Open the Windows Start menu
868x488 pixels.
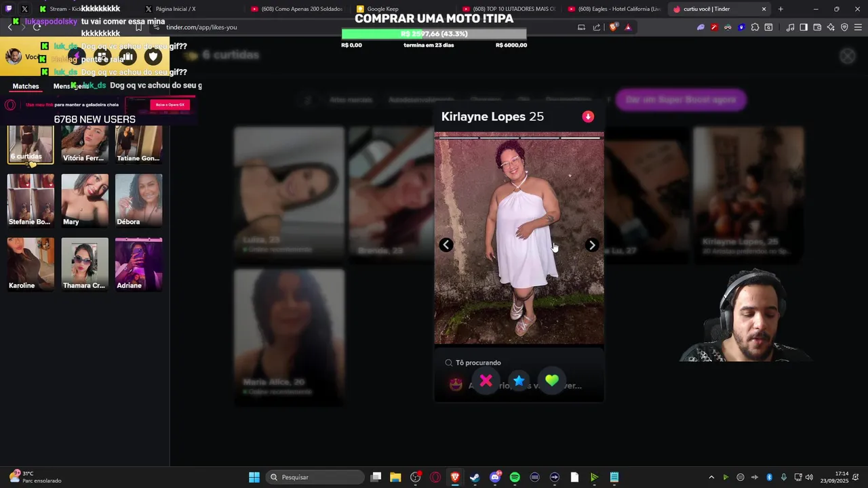(x=254, y=477)
